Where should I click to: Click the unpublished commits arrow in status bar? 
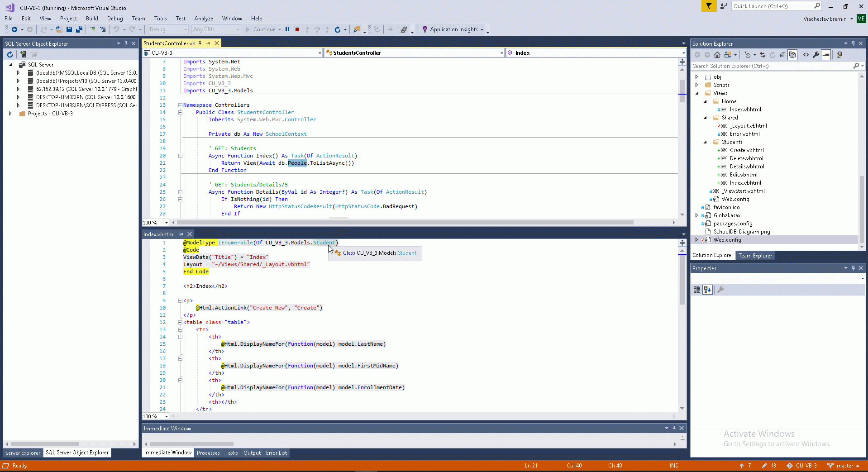(745, 466)
